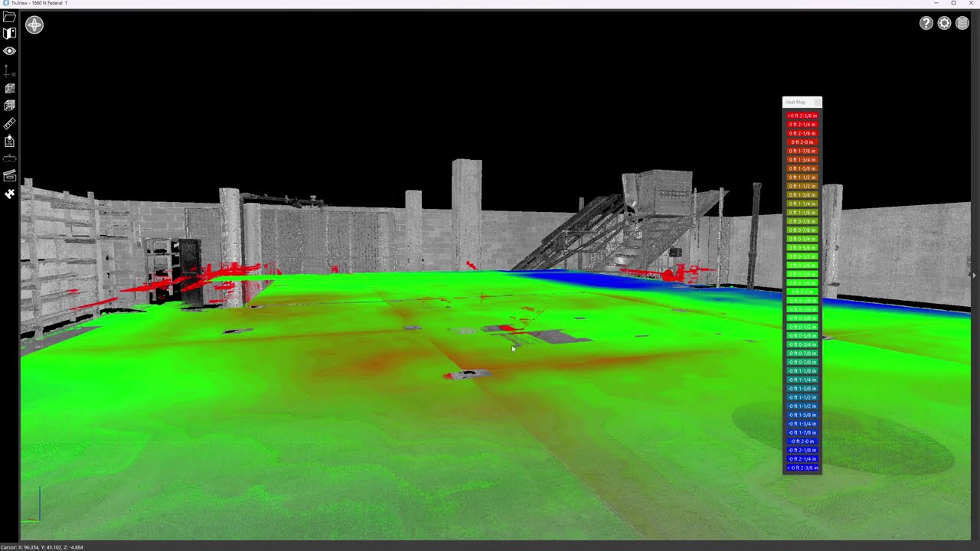Select the positive '0 ft 0-5/8 in' swatch
This screenshot has width=980, height=551.
pyautogui.click(x=802, y=247)
